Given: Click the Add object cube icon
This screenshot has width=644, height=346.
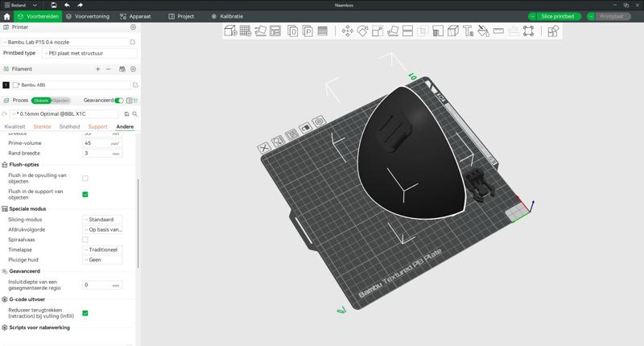Looking at the screenshot, I should (230, 31).
